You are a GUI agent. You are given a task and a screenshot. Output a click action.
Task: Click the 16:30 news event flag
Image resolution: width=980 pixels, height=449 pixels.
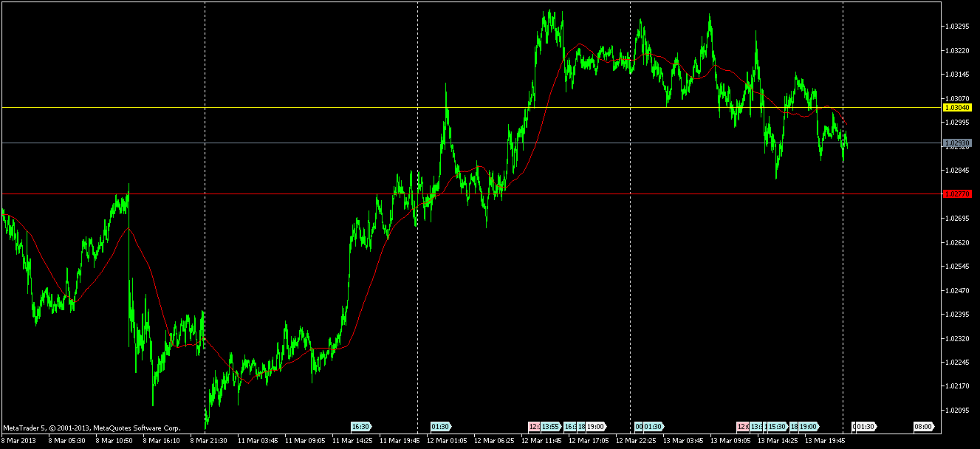tap(361, 426)
